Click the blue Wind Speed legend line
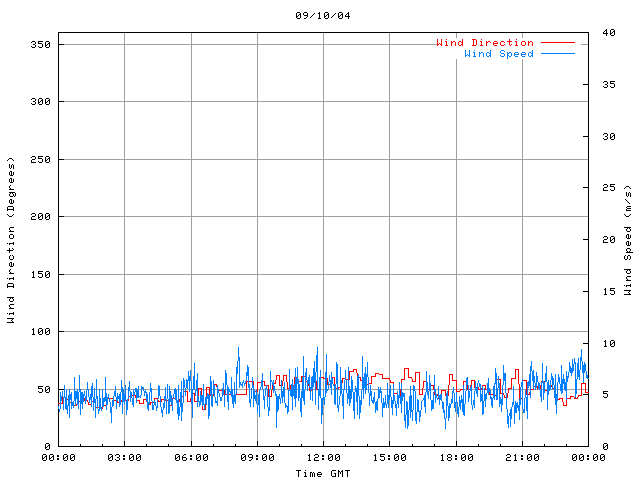Viewport: 640px width, 480px height. coord(558,53)
